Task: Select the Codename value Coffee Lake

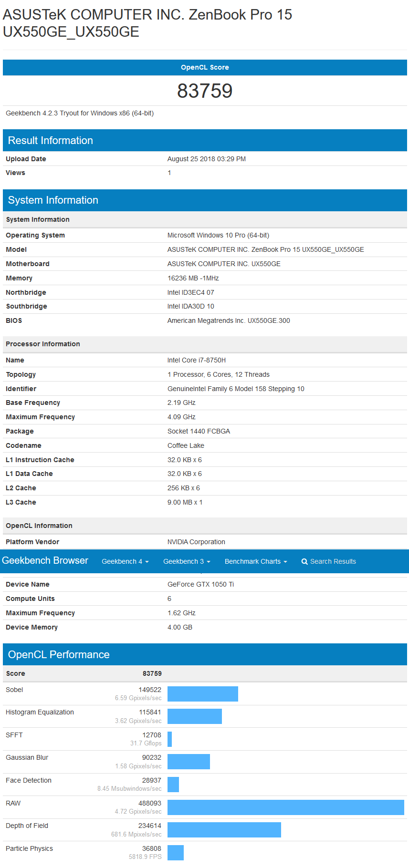Action: pos(186,445)
